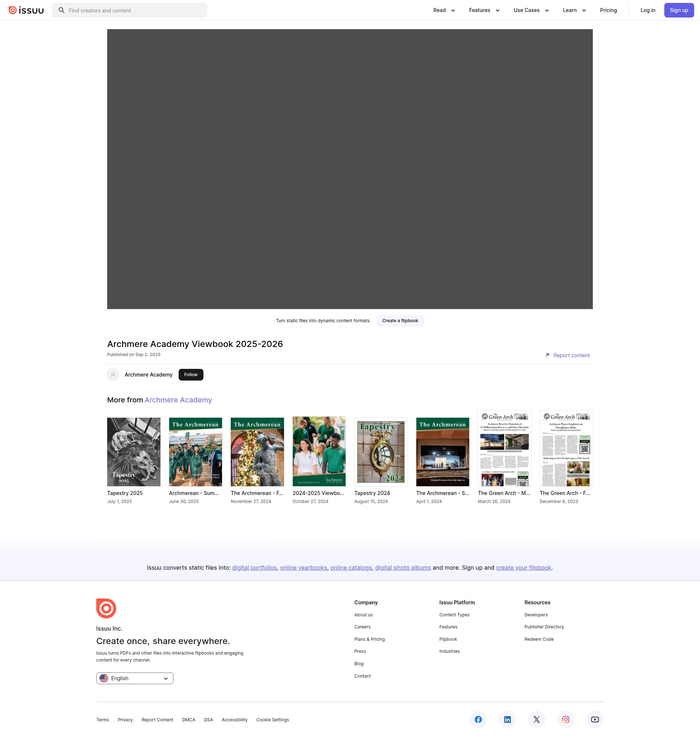Open Careers footer link
This screenshot has width=700, height=737.
tap(362, 627)
